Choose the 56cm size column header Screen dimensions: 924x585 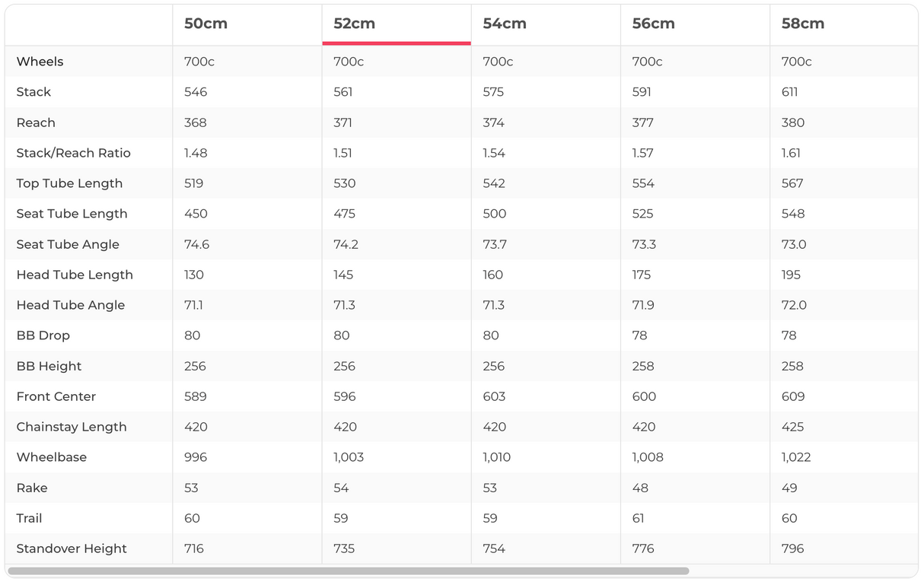pos(654,24)
